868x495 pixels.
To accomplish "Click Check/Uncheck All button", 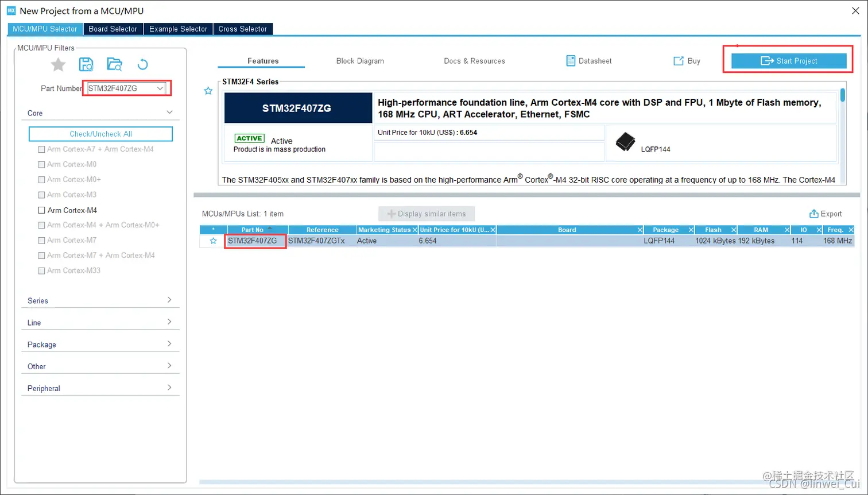I will 100,134.
